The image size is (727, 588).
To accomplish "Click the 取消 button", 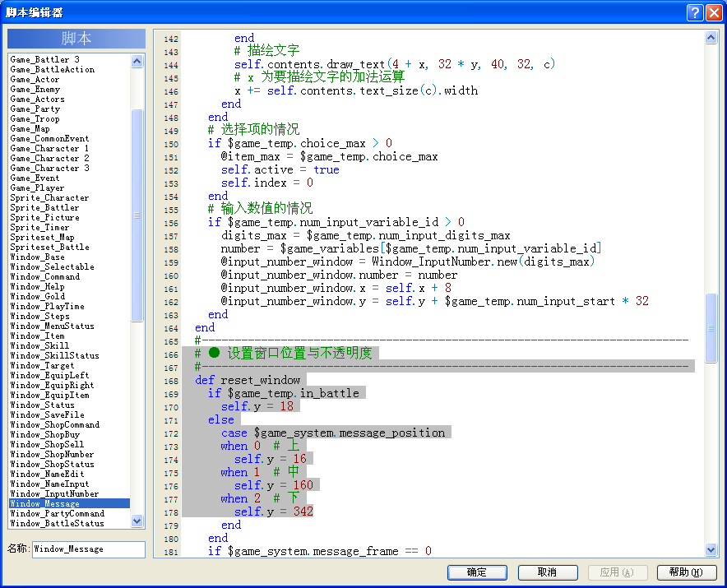I will coord(548,572).
